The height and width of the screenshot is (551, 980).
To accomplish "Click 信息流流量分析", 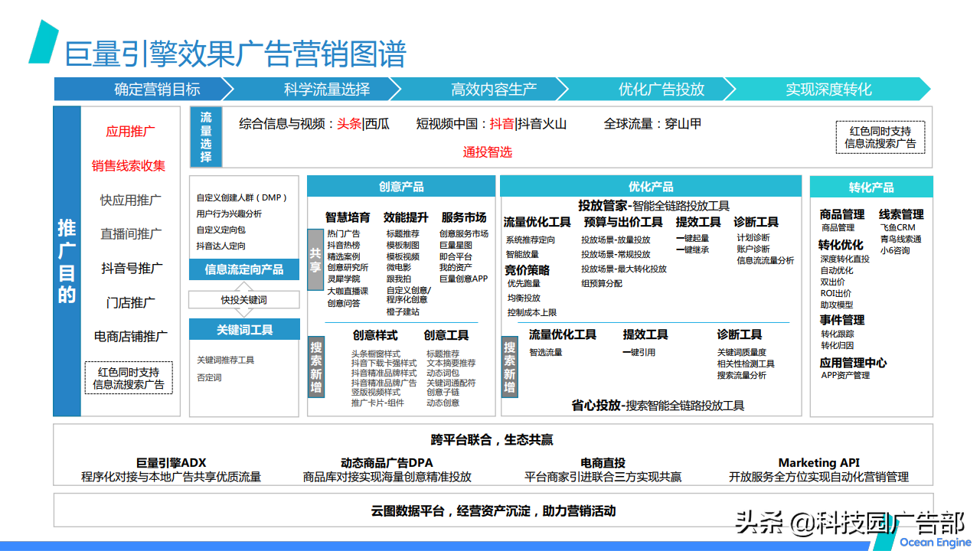I will point(766,260).
